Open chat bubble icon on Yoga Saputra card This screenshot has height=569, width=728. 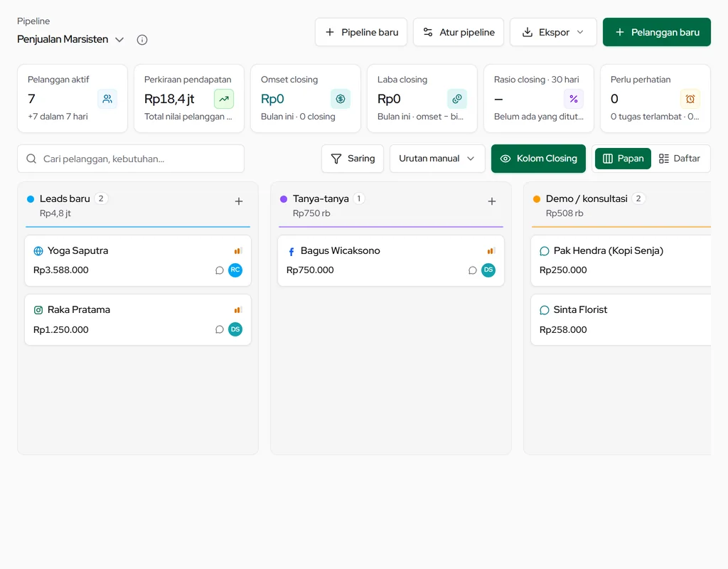(x=220, y=270)
